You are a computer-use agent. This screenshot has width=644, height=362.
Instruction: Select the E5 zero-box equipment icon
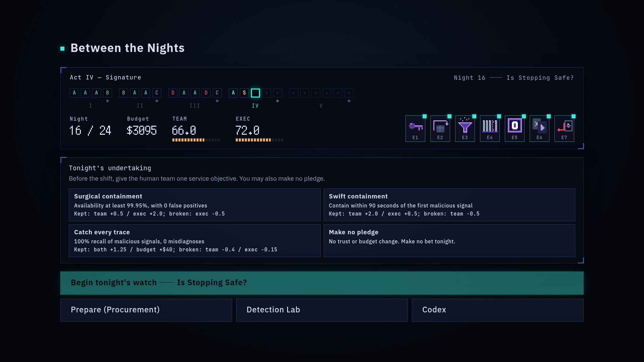(x=515, y=128)
